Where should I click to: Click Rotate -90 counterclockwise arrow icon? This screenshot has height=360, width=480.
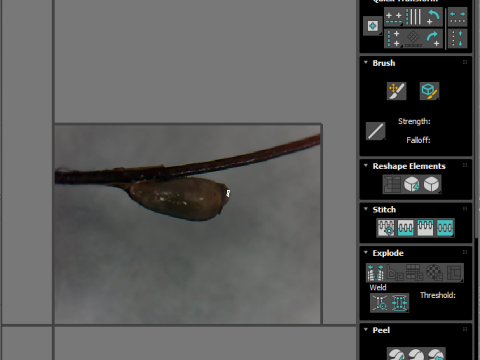[433, 17]
